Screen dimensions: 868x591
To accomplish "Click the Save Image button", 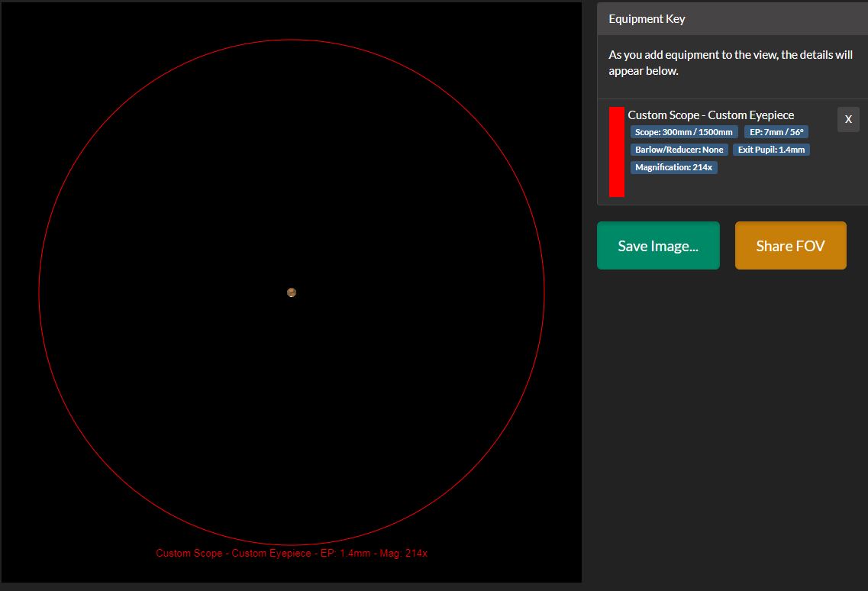I will [x=658, y=245].
